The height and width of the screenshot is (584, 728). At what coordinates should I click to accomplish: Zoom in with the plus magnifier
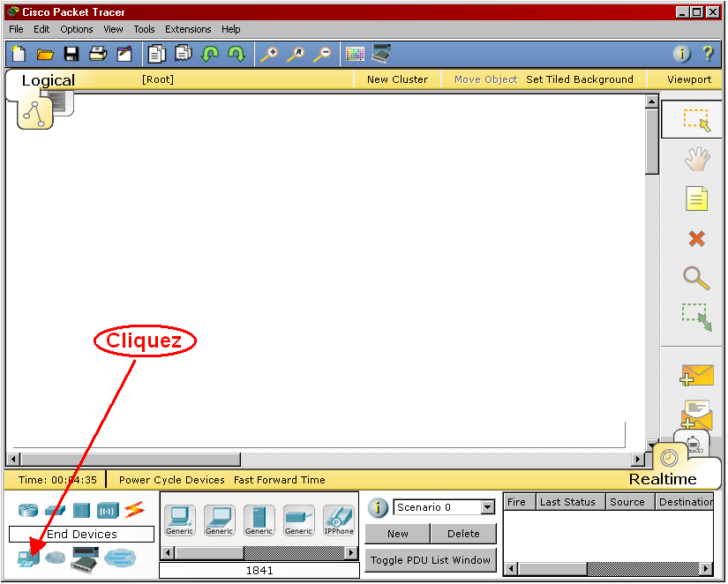click(x=269, y=55)
